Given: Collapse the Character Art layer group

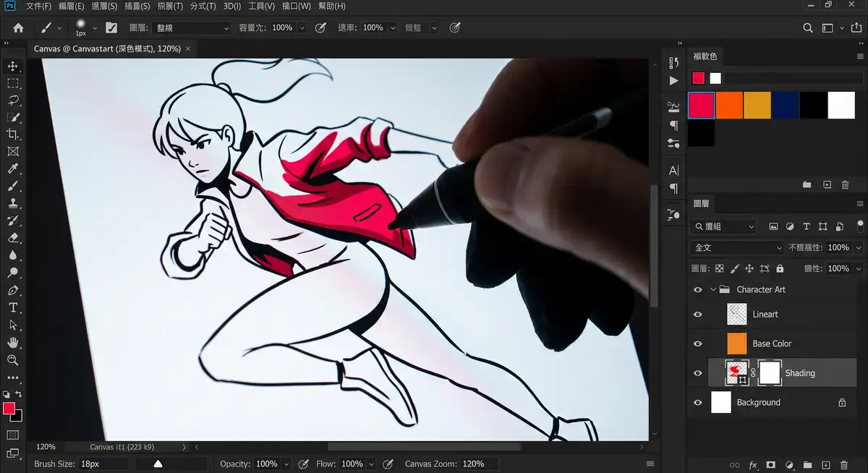Looking at the screenshot, I should 713,289.
